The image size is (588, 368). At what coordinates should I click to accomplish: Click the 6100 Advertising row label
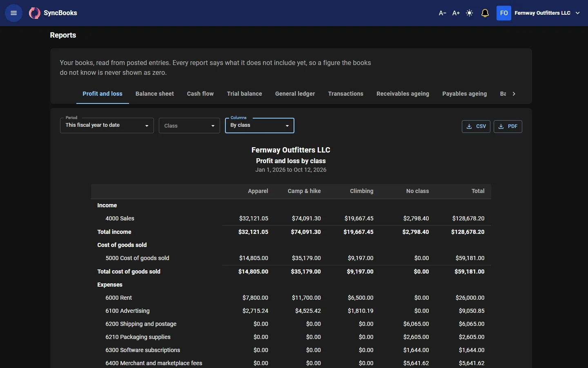pyautogui.click(x=127, y=311)
